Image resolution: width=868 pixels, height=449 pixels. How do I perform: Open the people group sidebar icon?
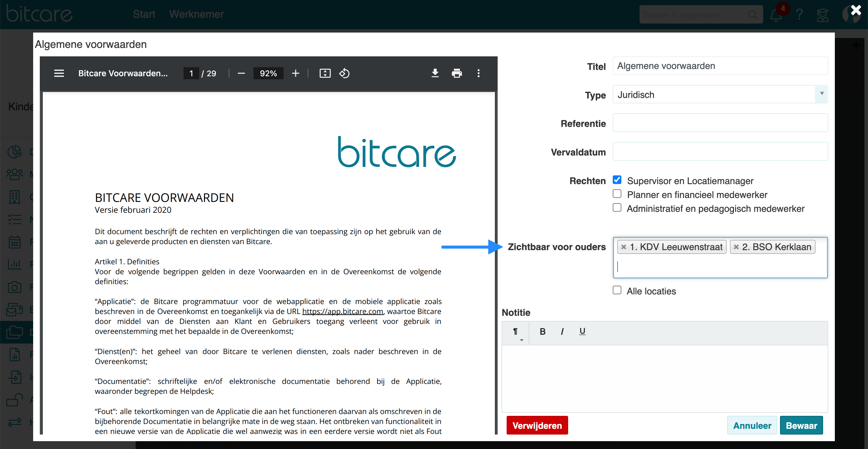pyautogui.click(x=14, y=174)
